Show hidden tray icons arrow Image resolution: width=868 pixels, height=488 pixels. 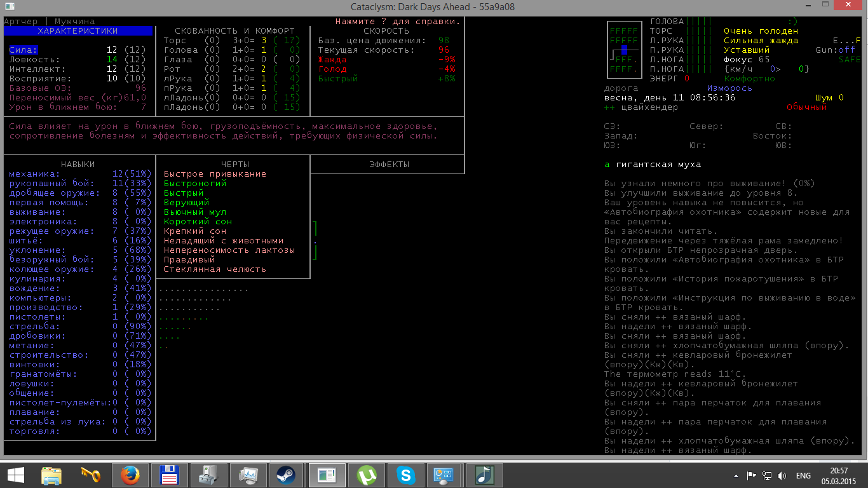click(736, 475)
